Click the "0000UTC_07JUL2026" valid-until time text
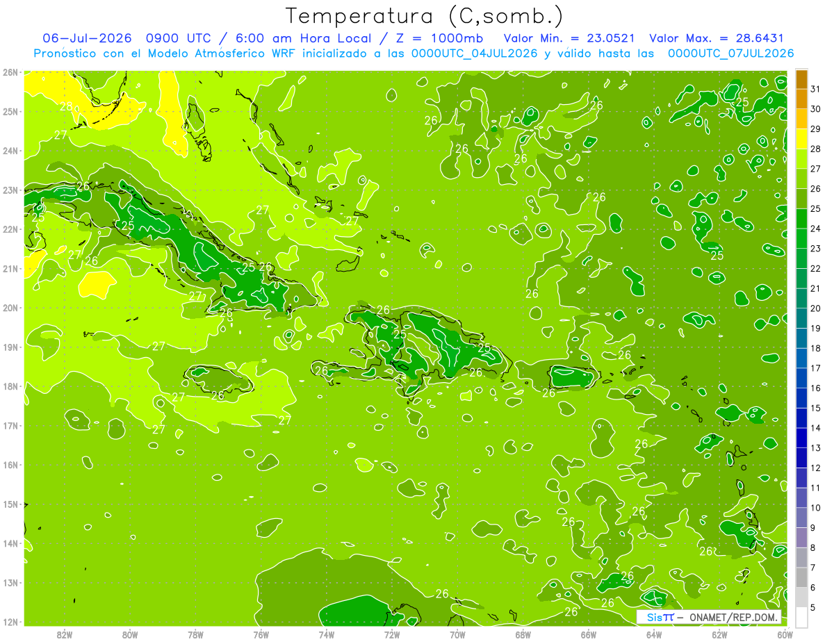This screenshot has width=834, height=644. [730, 53]
